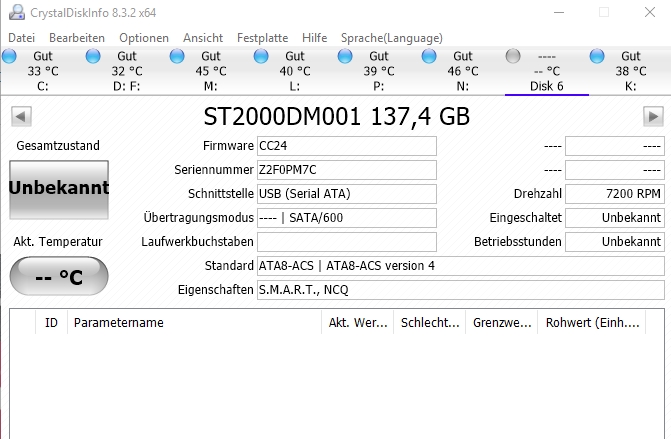Select the L: drive tab at 40 °C
The height and width of the screenshot is (439, 671).
[294, 71]
